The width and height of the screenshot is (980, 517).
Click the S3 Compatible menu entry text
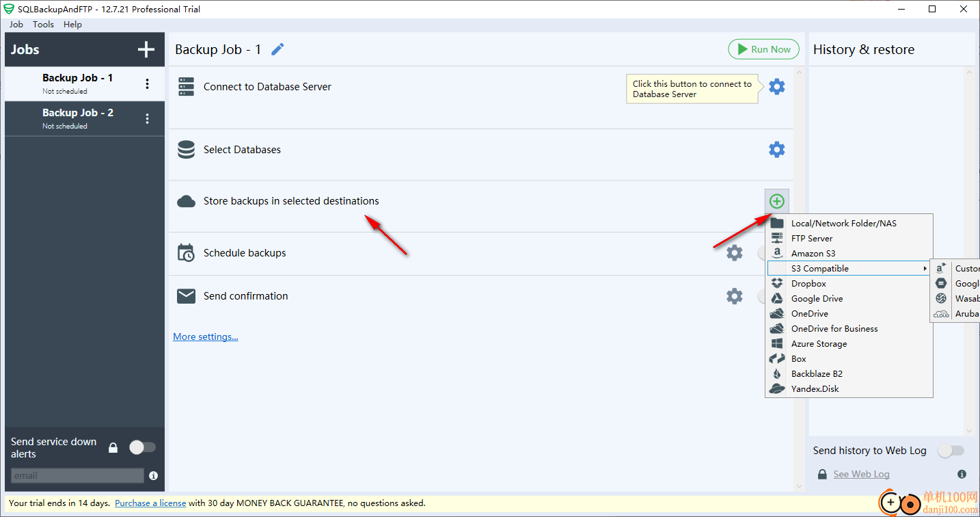819,269
